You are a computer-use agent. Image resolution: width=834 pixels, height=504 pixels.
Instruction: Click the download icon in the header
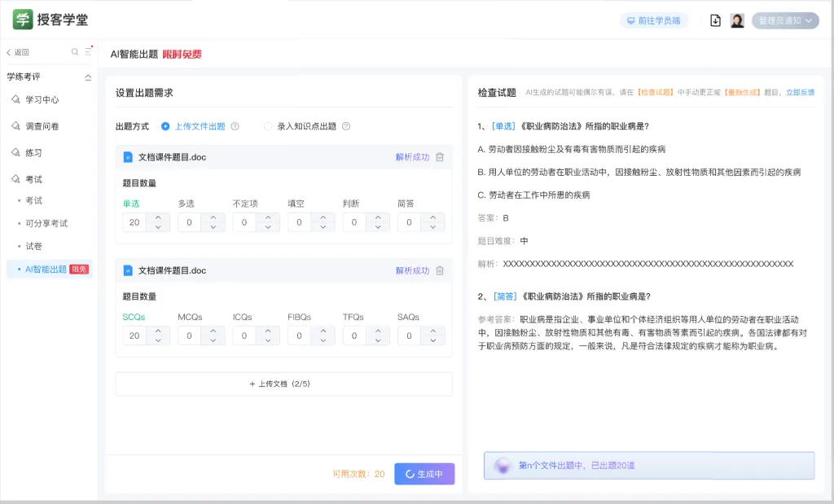715,20
